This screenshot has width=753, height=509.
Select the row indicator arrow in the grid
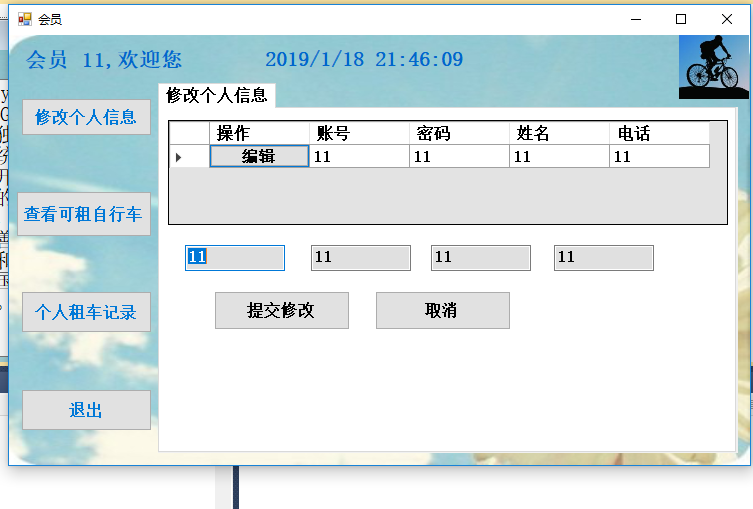pos(179,157)
